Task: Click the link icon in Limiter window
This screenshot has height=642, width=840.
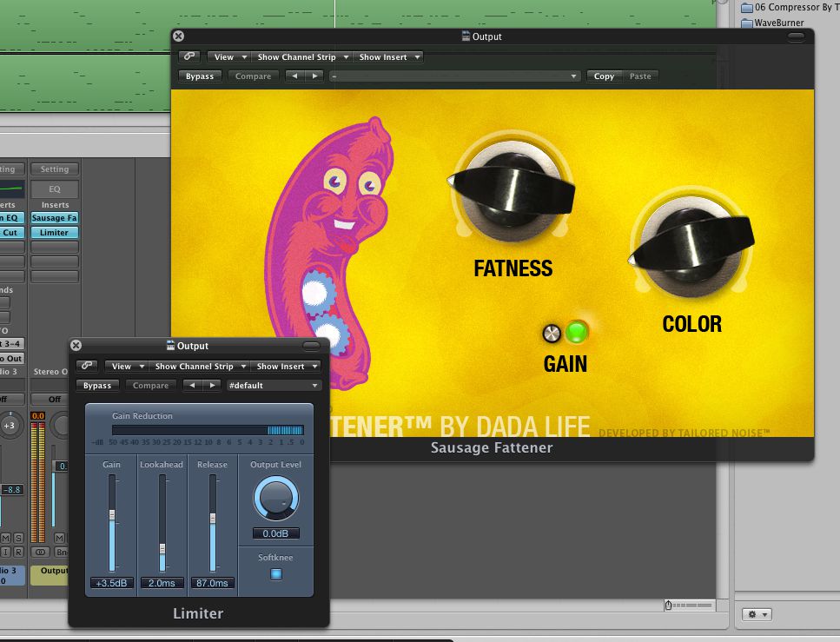Action: click(87, 366)
